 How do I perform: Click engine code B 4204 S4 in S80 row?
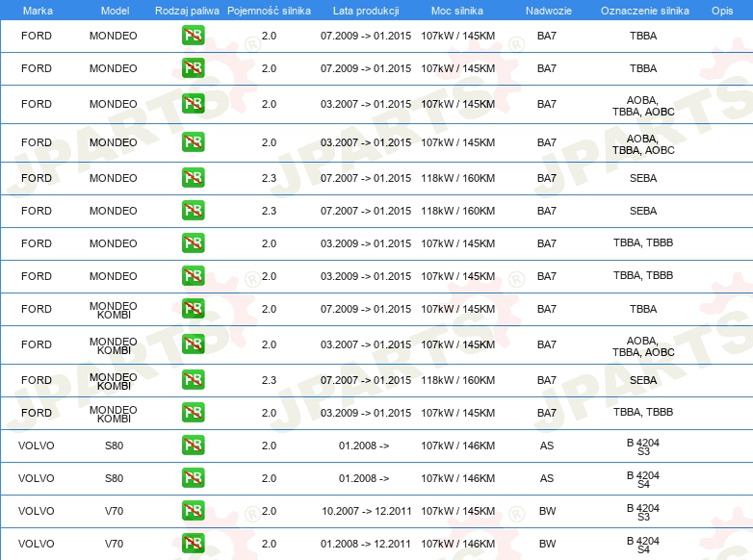[643, 479]
